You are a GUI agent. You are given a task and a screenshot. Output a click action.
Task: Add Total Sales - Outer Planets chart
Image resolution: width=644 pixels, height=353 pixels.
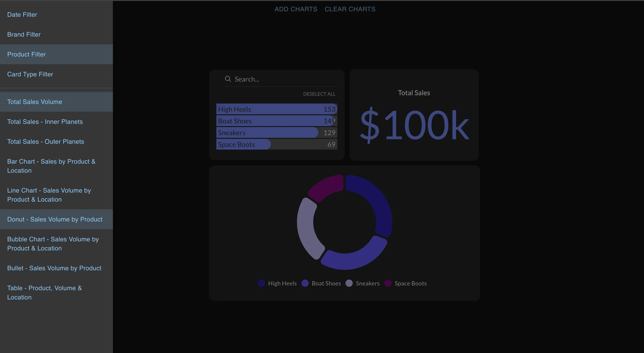[56, 142]
